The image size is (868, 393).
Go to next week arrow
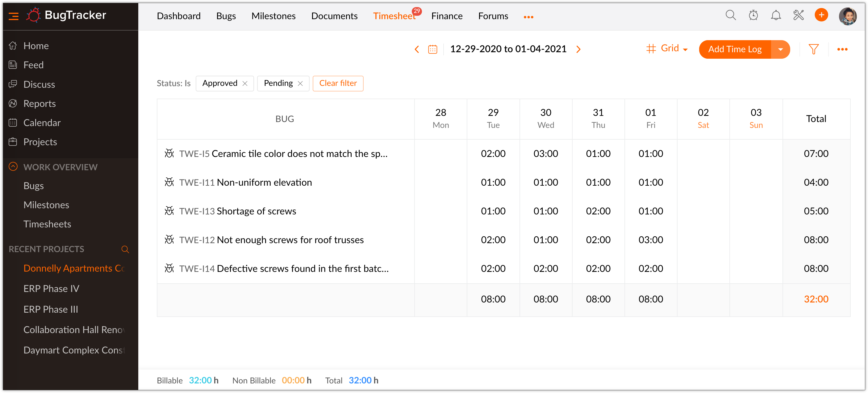[578, 50]
